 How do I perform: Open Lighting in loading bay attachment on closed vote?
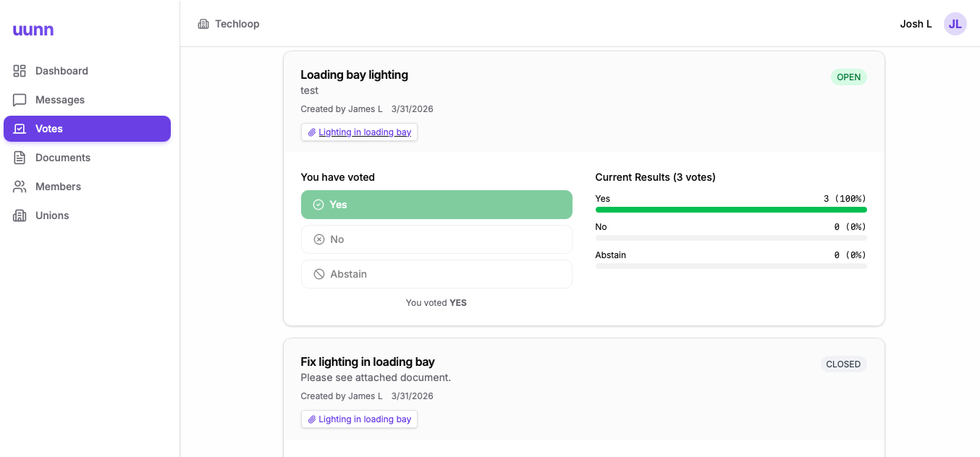point(359,419)
